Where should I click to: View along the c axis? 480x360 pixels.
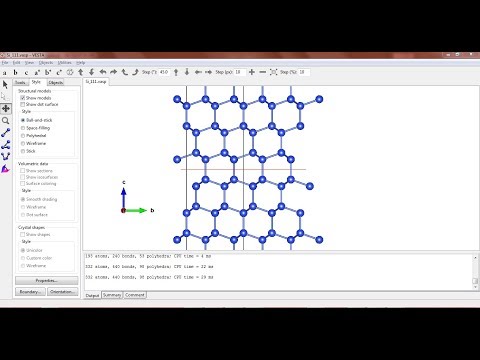pyautogui.click(x=26, y=72)
